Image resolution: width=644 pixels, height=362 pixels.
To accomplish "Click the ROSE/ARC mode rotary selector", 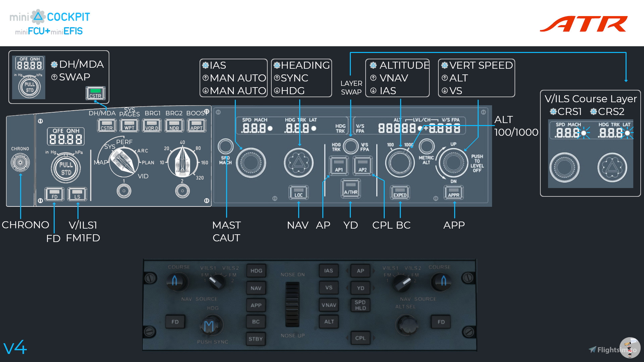I will click(x=124, y=162).
